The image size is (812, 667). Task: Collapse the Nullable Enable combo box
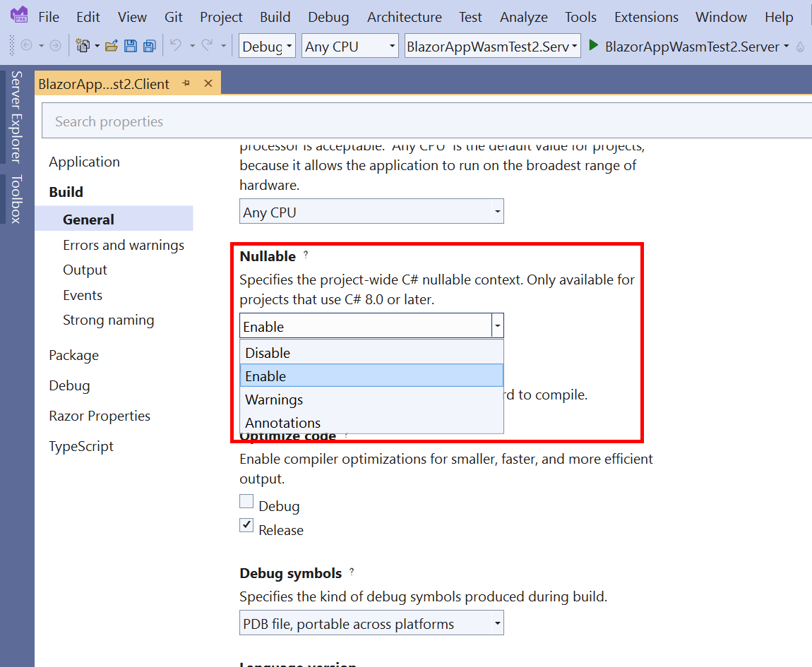497,325
